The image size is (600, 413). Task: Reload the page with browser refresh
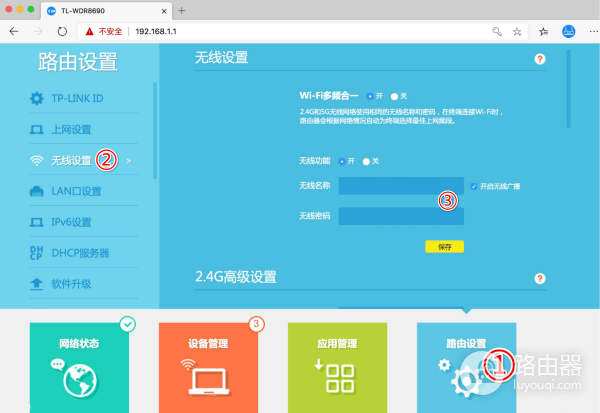pos(62,31)
